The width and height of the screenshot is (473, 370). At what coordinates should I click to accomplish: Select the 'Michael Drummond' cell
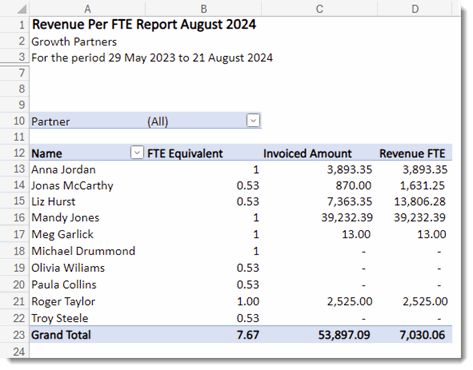coord(87,251)
